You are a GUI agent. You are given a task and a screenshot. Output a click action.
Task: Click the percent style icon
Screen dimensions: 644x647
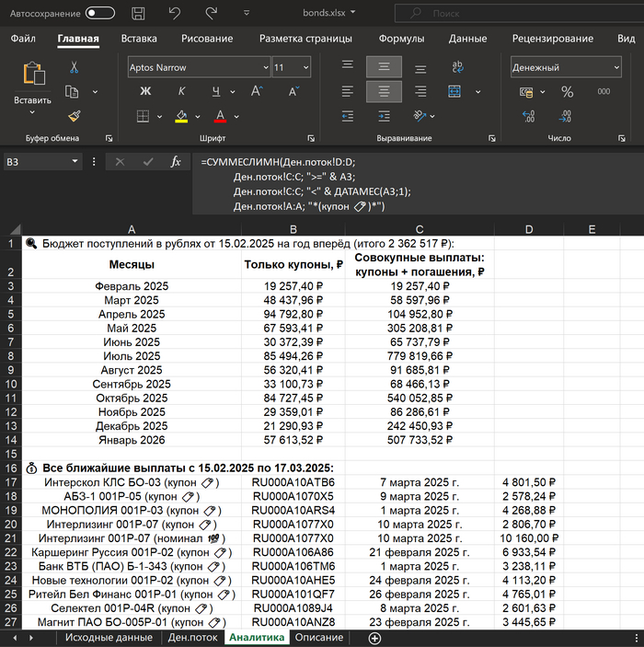[567, 91]
